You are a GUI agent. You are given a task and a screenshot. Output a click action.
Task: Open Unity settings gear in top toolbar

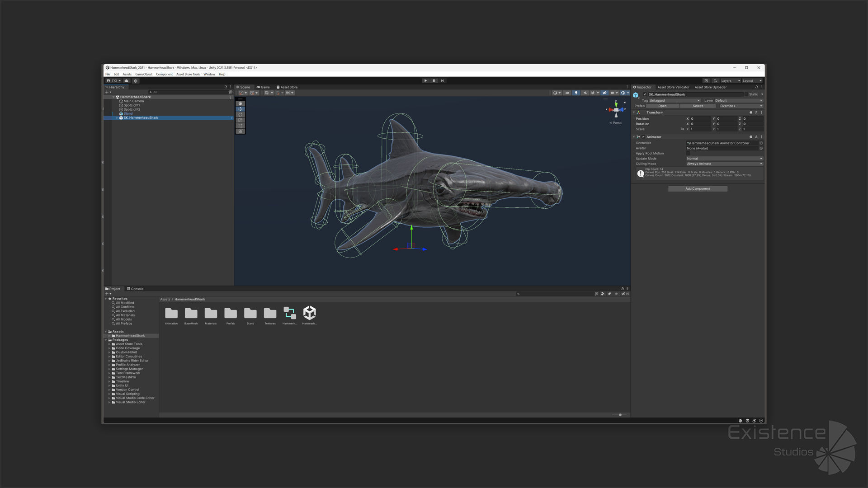point(136,81)
